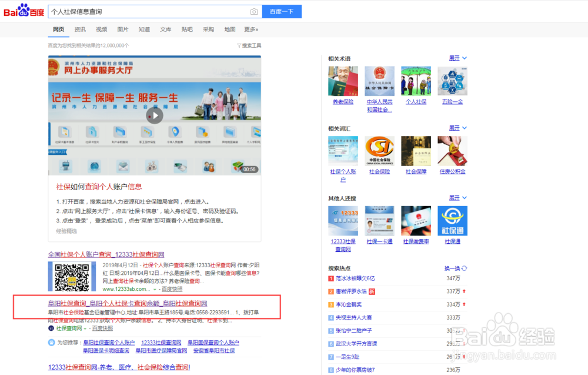Viewport: 588px width, 375px height.
Task: Expand the 其他人还搜 section
Action: click(x=458, y=198)
